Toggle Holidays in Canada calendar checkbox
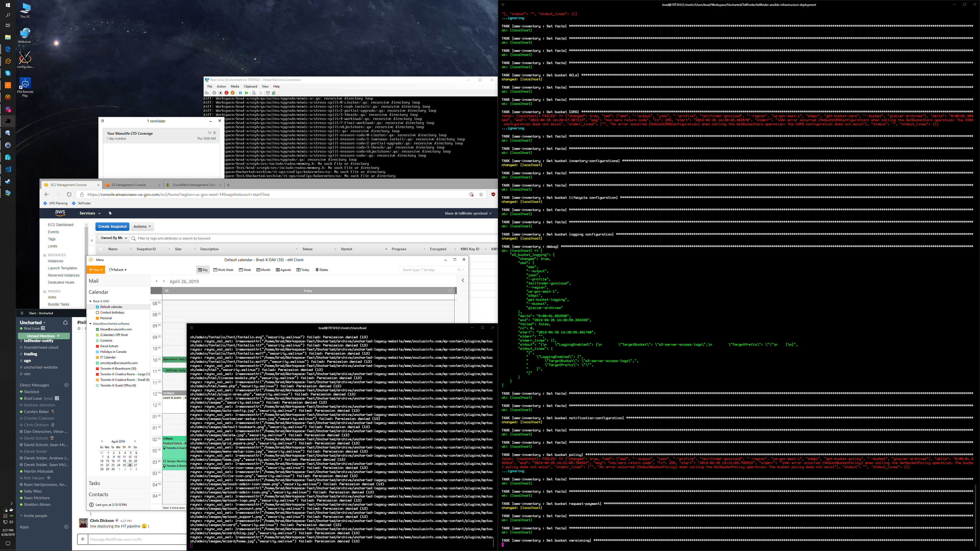Viewport: 980px width, 551px height. point(97,352)
